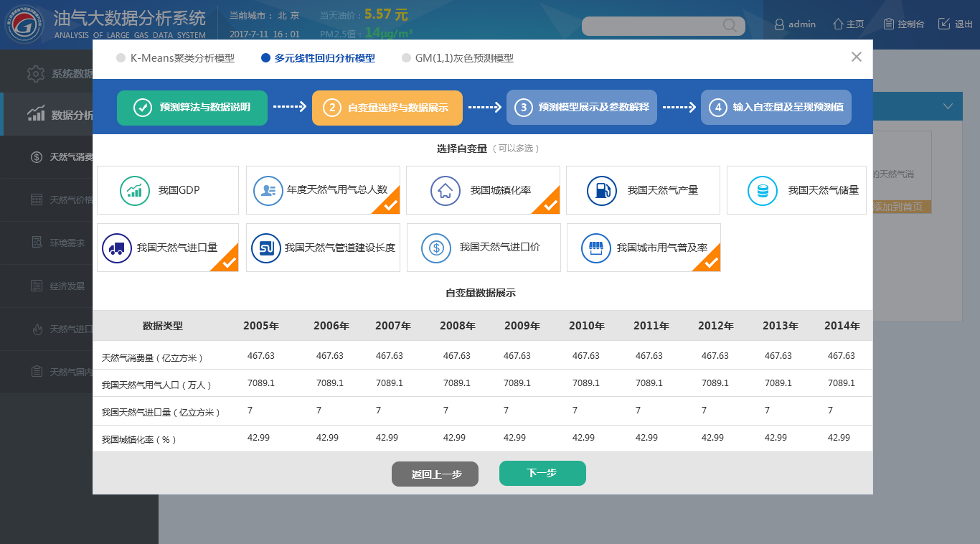Click the search magnifier icon in header

coord(730,26)
